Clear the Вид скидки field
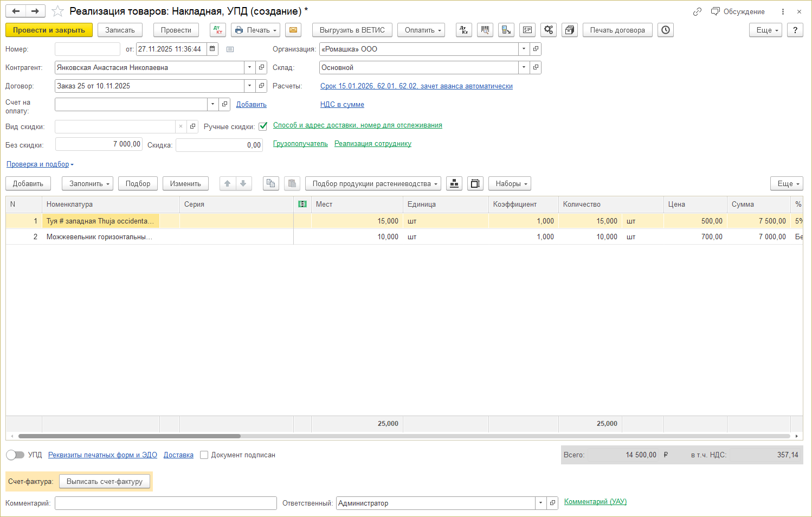Viewport: 812px width, 517px height. (x=181, y=127)
